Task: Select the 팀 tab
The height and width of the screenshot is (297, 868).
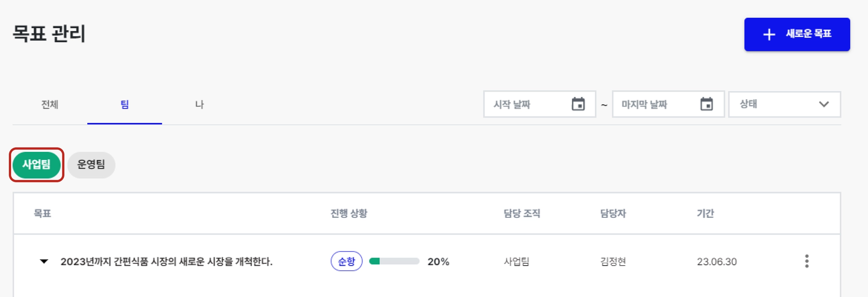Action: pyautogui.click(x=125, y=104)
